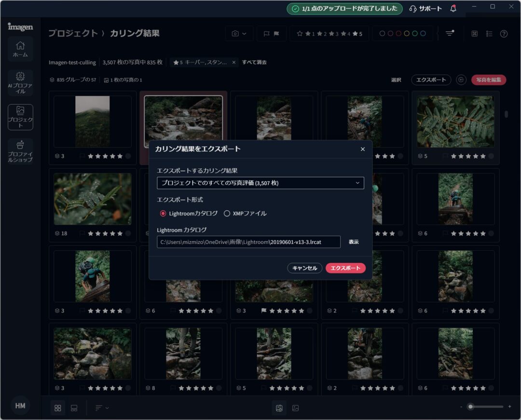Toggle the 5-star rating filter

[357, 34]
